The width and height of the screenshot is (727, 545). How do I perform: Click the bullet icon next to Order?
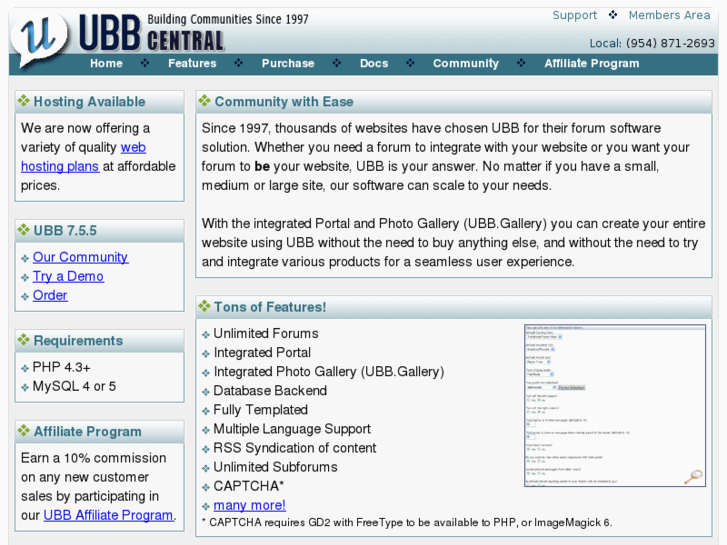(25, 297)
